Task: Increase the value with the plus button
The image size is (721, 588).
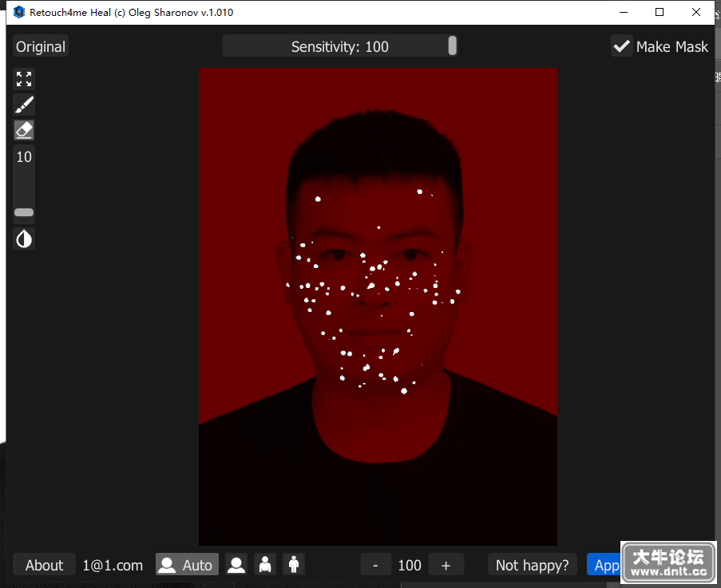Action: pos(446,565)
